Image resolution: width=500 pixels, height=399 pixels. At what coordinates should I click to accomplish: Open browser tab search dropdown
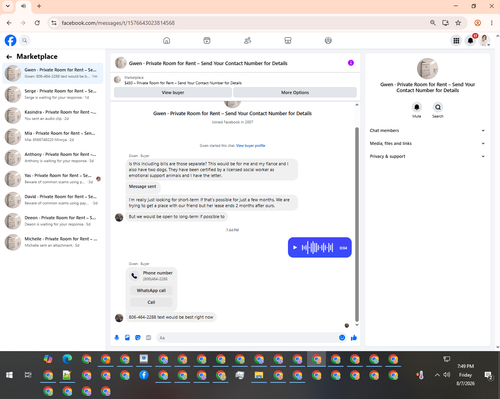(x=8, y=6)
